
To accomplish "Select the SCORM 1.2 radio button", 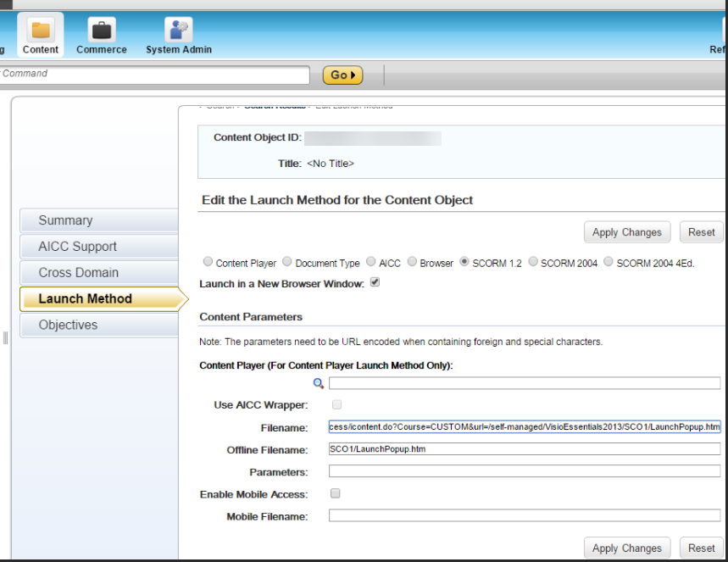I will click(464, 262).
